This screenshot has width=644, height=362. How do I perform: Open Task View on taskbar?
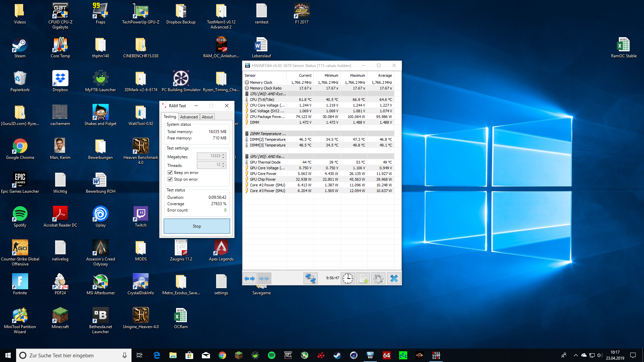point(140,355)
